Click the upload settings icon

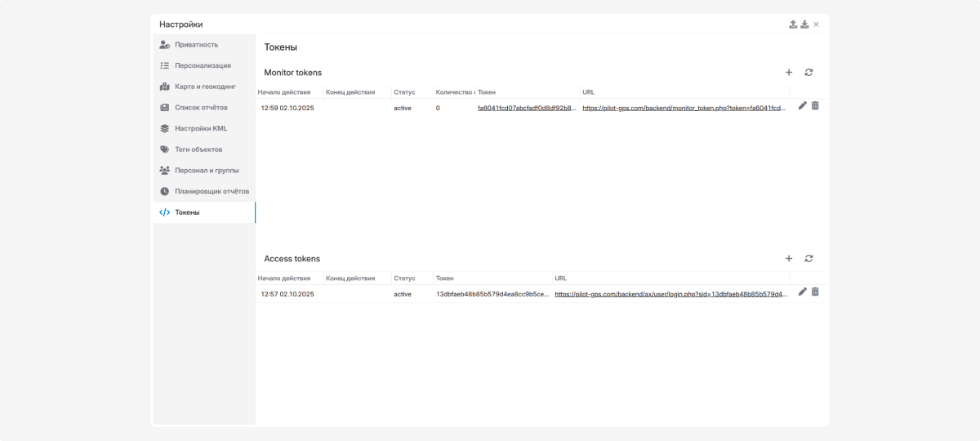[793, 24]
